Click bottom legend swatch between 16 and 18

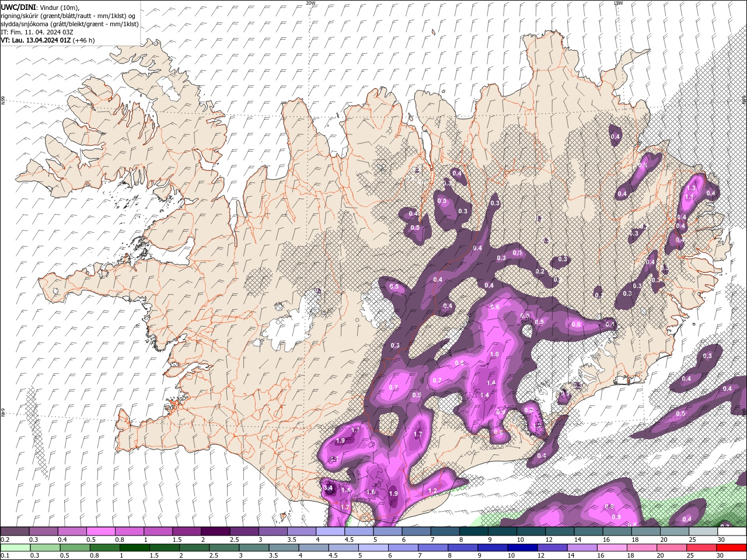[x=611, y=548]
